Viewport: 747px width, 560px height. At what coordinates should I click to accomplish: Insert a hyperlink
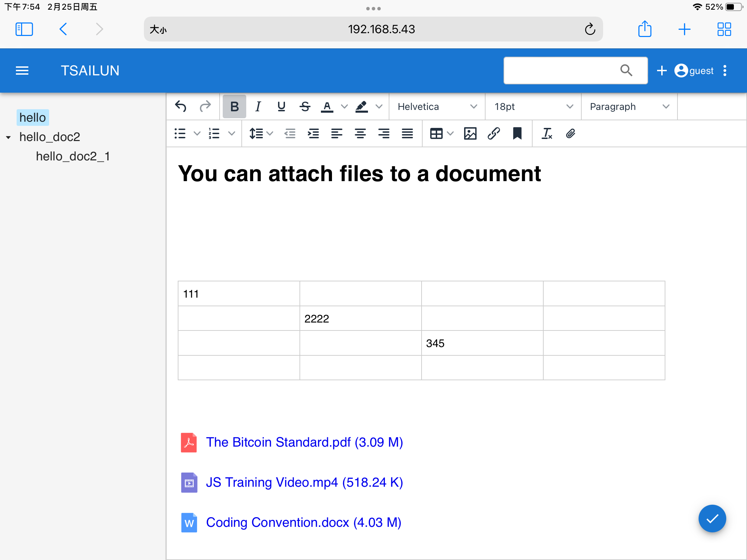pos(494,133)
